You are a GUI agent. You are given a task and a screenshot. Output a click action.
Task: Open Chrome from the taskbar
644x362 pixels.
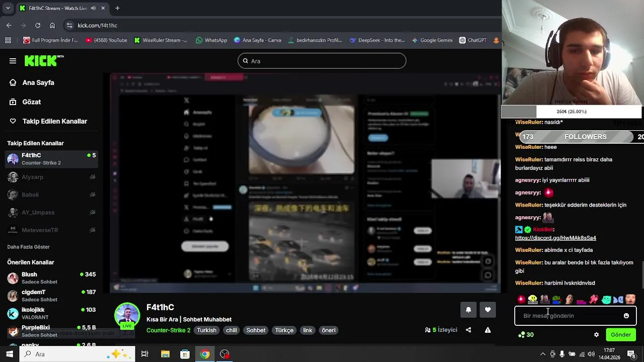[205, 354]
